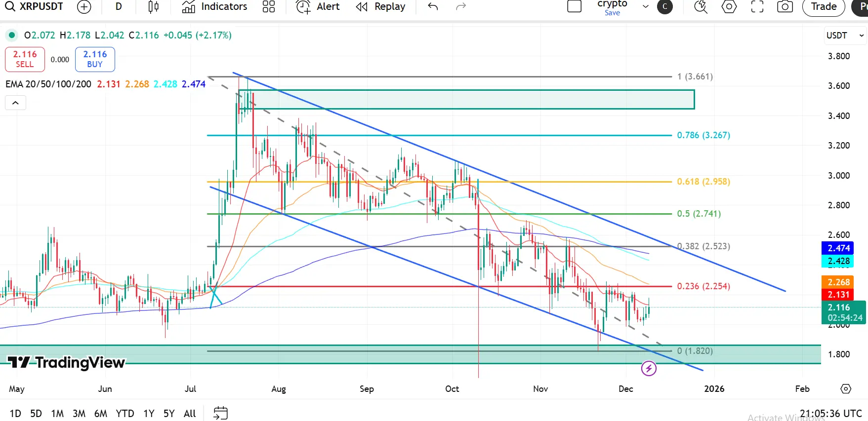Screen dimensions: 868x421
Task: Select the 1Y date range
Action: pyautogui.click(x=149, y=414)
